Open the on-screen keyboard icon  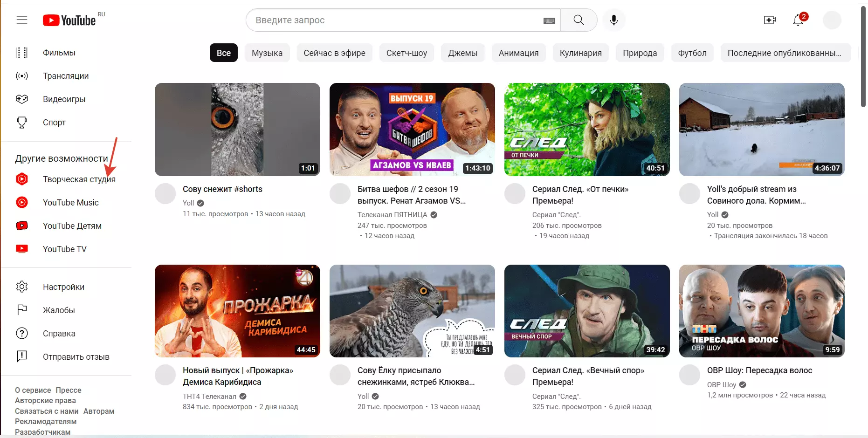[x=549, y=21]
